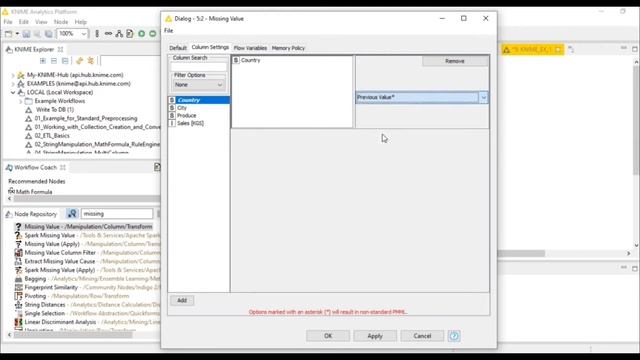Click the workflow editor vertical scrollbar
This screenshot has height=360, width=640.
click(x=636, y=120)
